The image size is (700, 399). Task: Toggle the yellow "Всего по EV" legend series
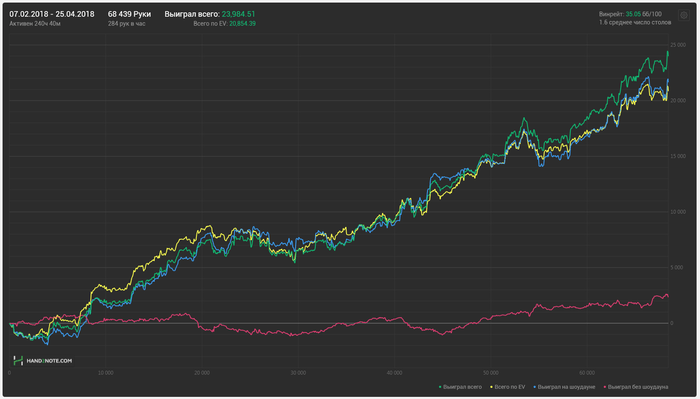pos(508,387)
